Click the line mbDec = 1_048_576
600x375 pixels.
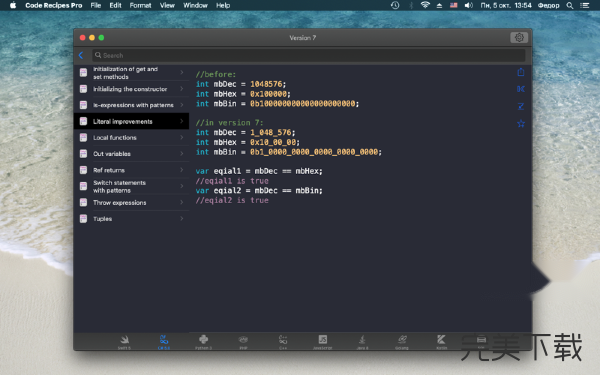pyautogui.click(x=245, y=132)
